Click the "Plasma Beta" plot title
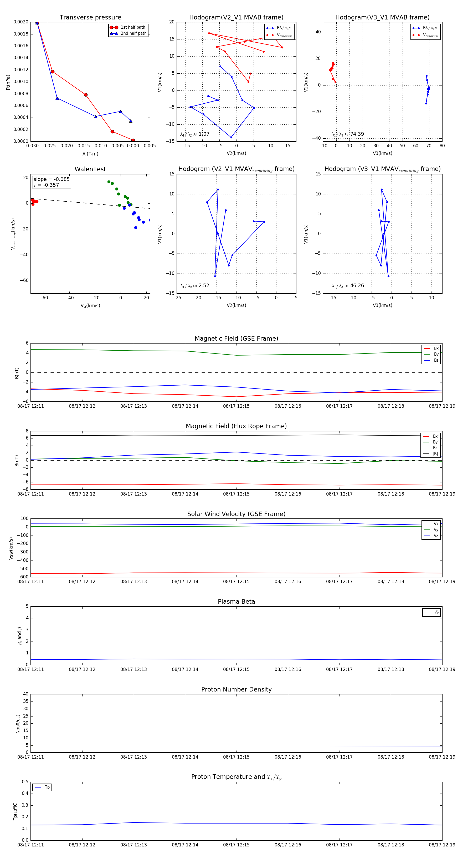 [236, 602]
